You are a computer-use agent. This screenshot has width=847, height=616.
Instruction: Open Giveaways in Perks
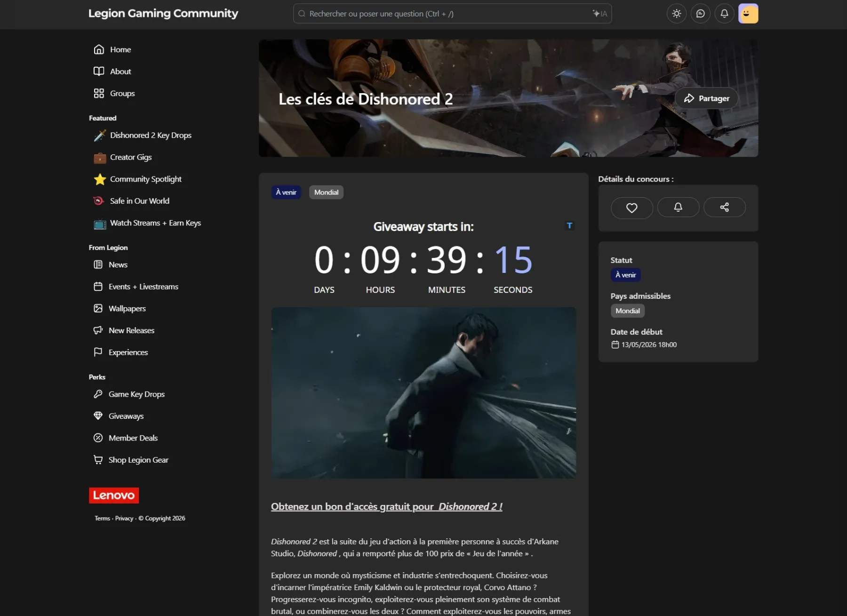click(x=126, y=416)
